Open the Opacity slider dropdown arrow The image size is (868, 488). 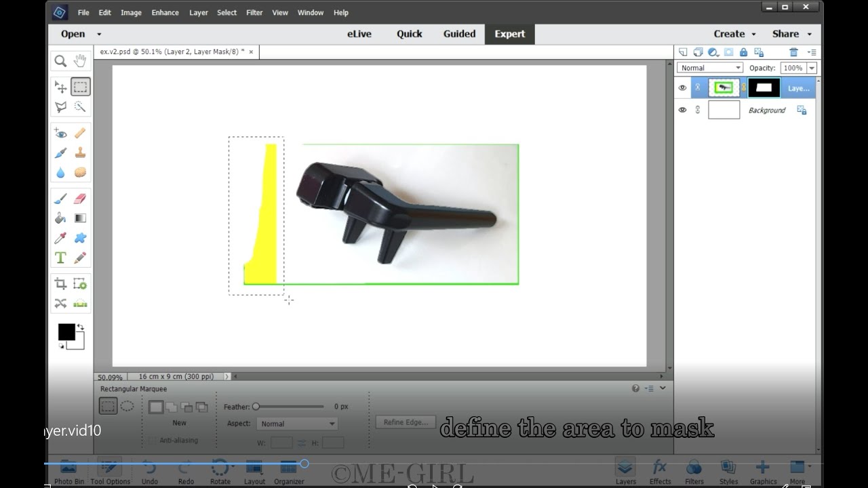coord(812,68)
